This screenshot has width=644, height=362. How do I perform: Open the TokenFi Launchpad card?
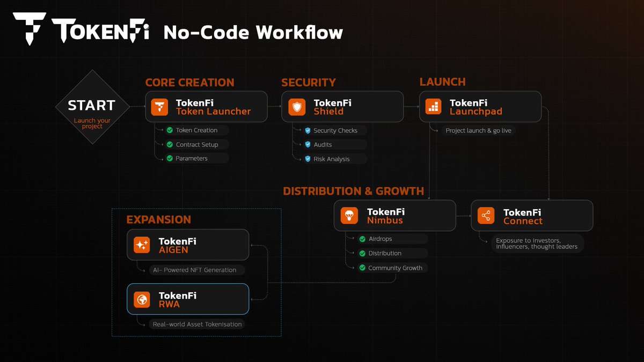pyautogui.click(x=480, y=107)
